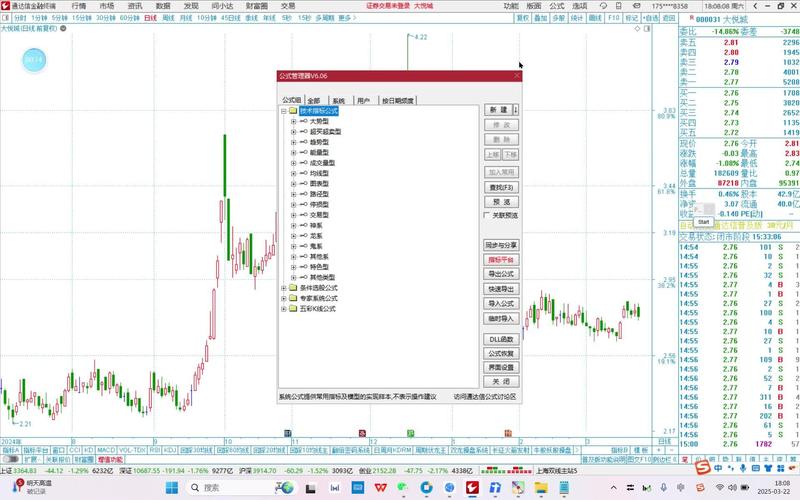
Task: Click the 导入公式 button
Action: point(501,303)
